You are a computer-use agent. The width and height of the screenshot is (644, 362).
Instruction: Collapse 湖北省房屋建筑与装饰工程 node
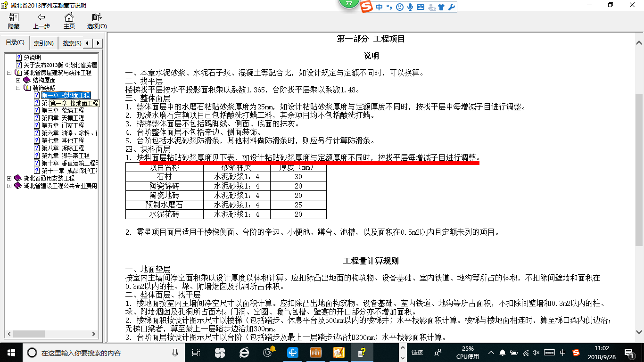click(9, 73)
